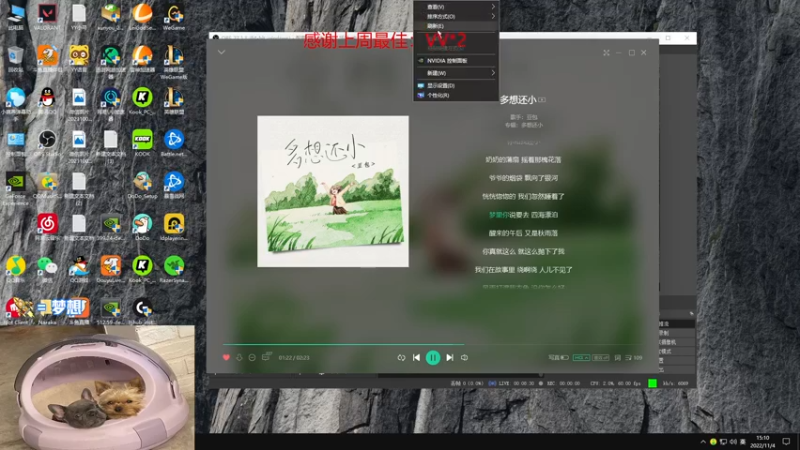Expand the 排序方式(O) submenu arrow

pos(493,16)
